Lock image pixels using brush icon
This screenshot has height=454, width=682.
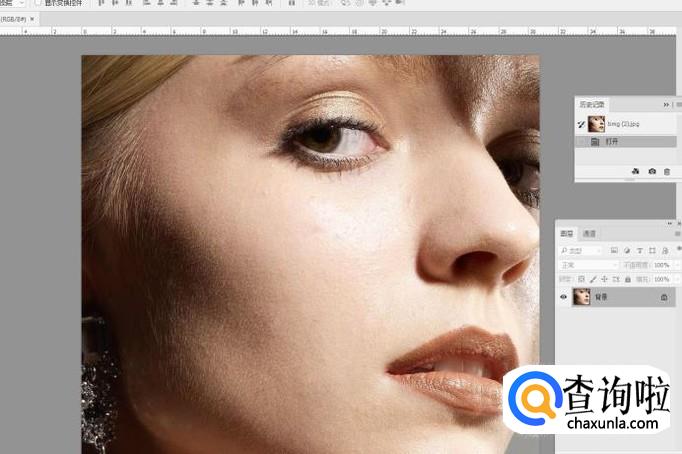point(593,279)
